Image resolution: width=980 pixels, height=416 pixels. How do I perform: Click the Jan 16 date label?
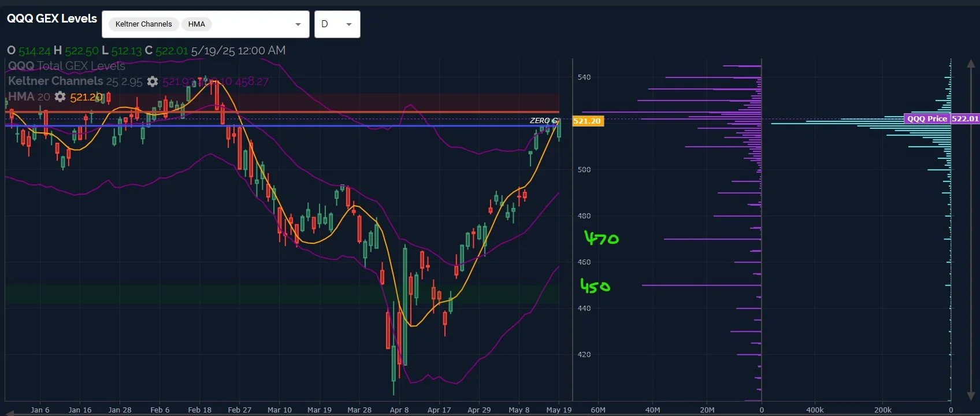click(x=80, y=410)
